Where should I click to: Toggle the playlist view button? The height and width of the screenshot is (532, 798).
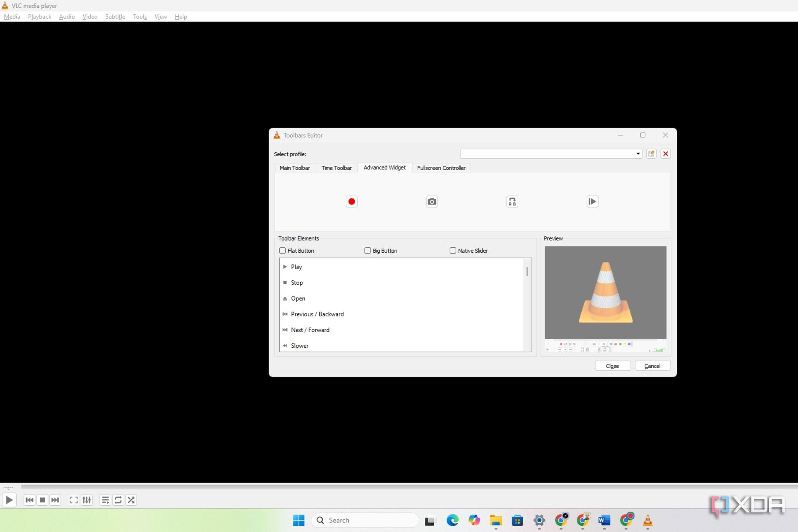pos(105,500)
